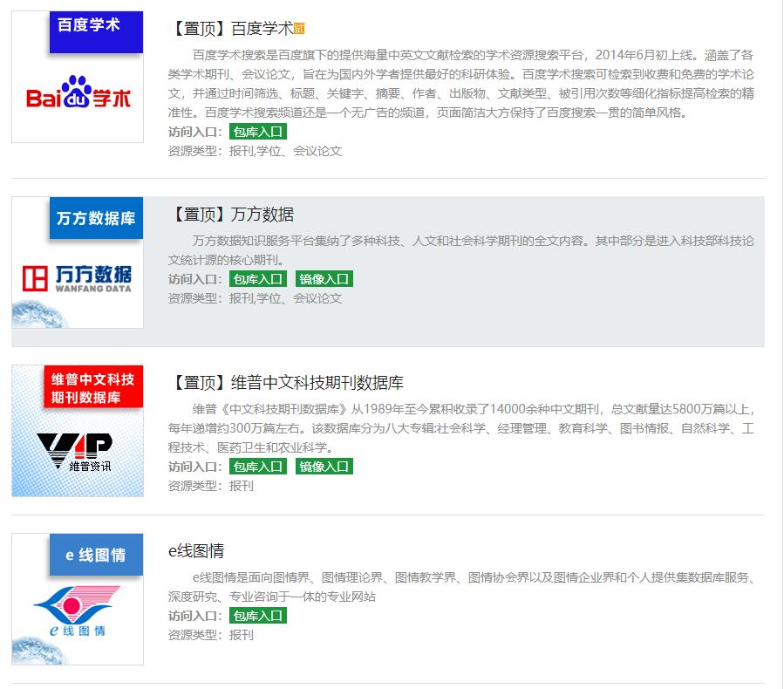
Task: Click the 【置顶】百度学术 title link
Action: 231,29
